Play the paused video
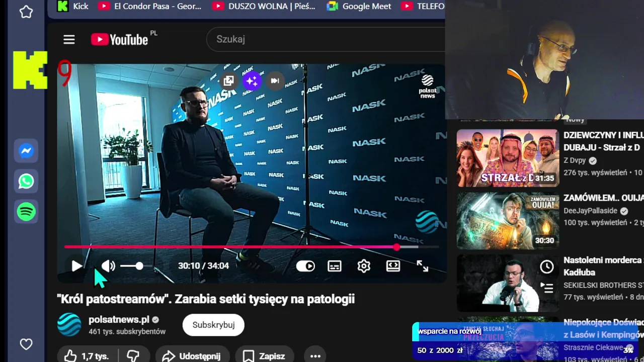 click(x=76, y=266)
